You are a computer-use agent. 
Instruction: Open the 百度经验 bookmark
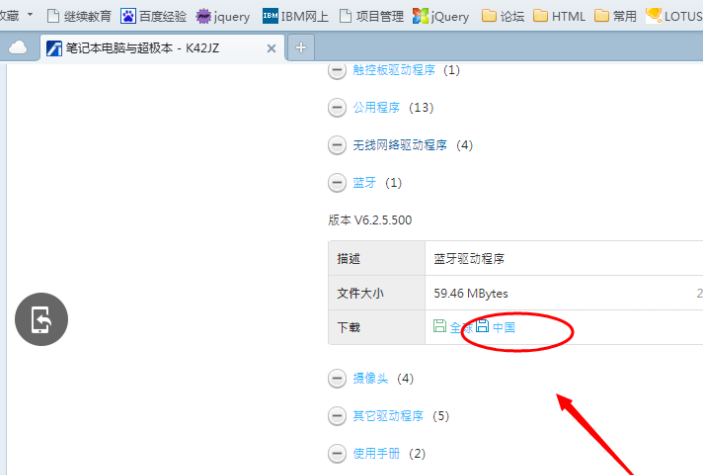click(x=154, y=17)
